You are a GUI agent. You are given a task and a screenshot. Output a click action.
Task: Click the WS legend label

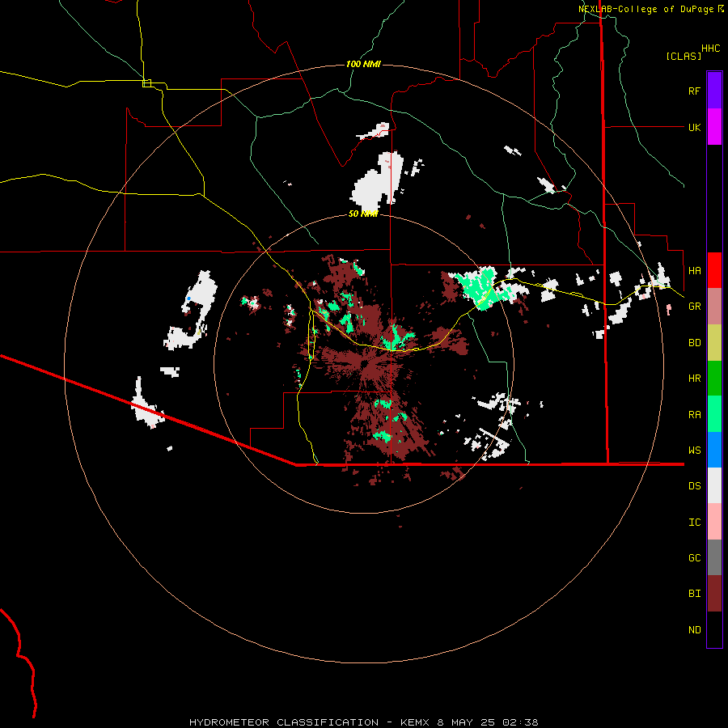click(694, 451)
